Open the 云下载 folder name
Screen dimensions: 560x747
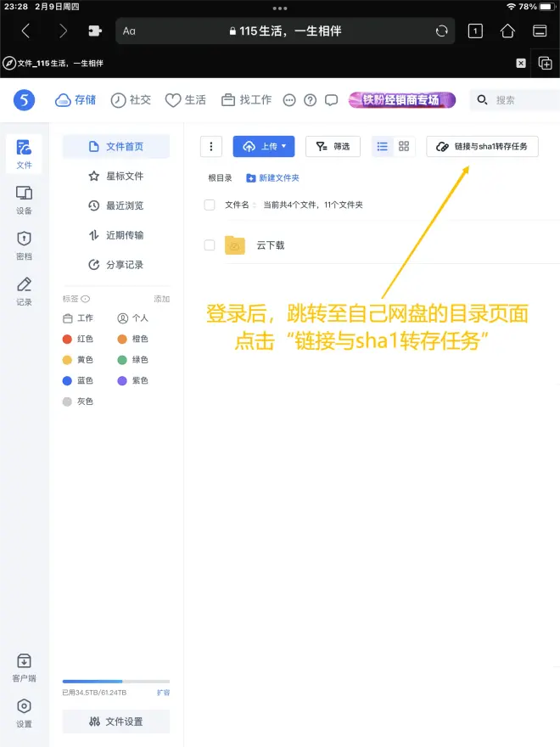point(271,244)
